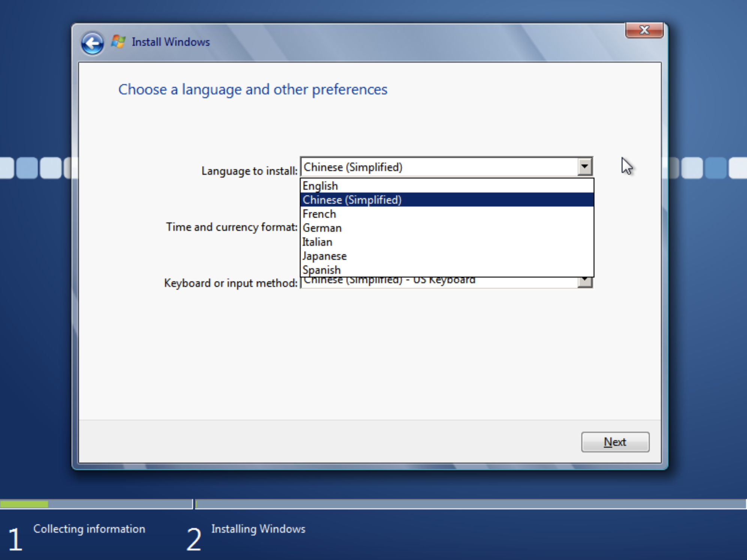Collapse the Language to install dropdown arrow

tap(584, 167)
